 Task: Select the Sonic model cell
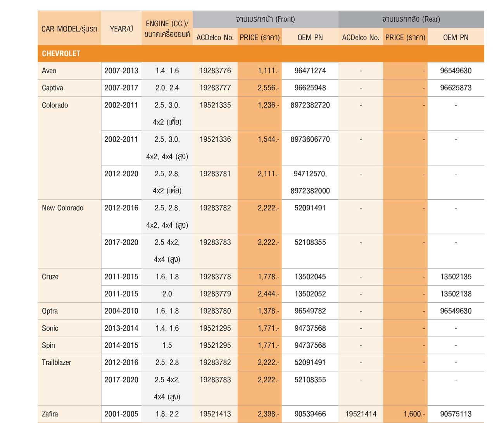(69, 328)
